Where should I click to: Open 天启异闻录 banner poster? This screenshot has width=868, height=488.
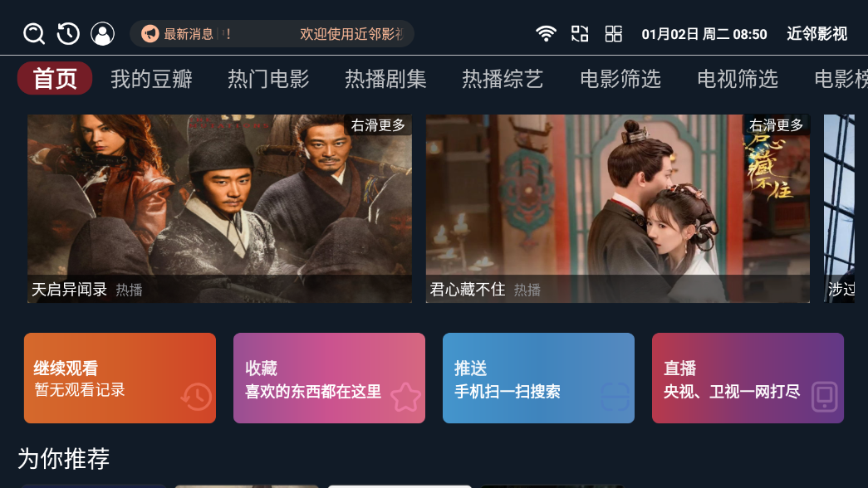point(220,208)
